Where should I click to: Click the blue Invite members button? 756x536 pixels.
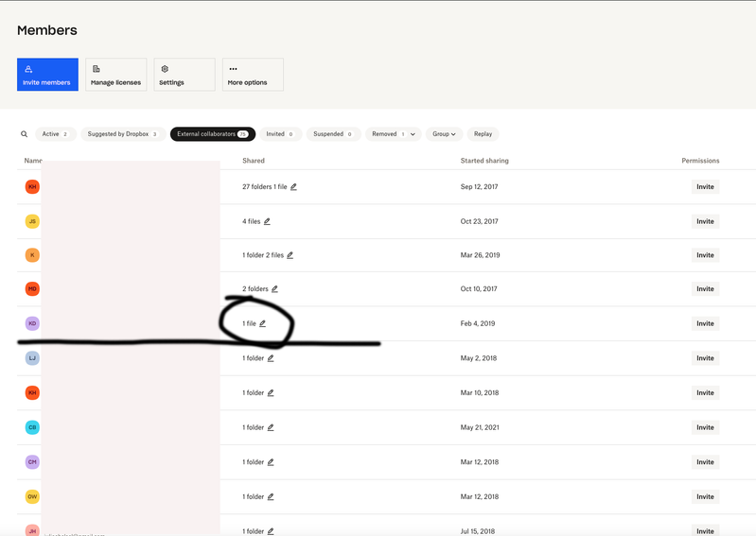[47, 75]
